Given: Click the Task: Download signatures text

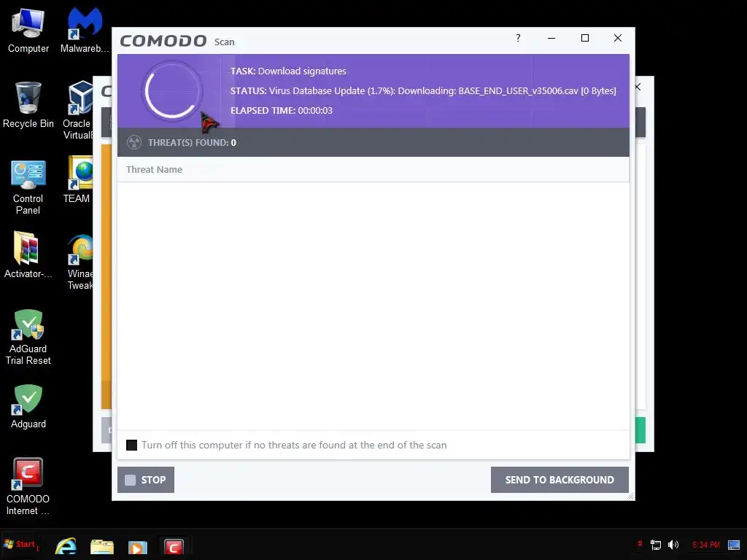Looking at the screenshot, I should click(x=288, y=71).
